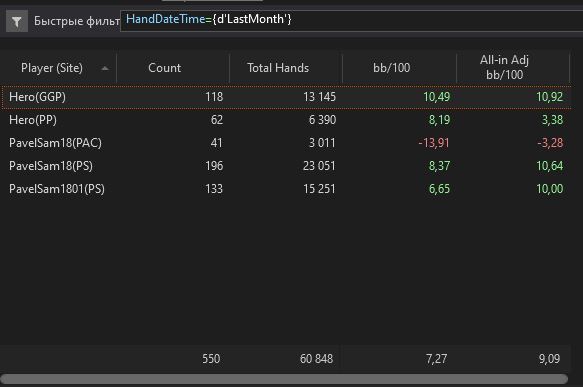The width and height of the screenshot is (583, 387).
Task: Select the Hero(PP) row
Action: pyautogui.click(x=286, y=120)
